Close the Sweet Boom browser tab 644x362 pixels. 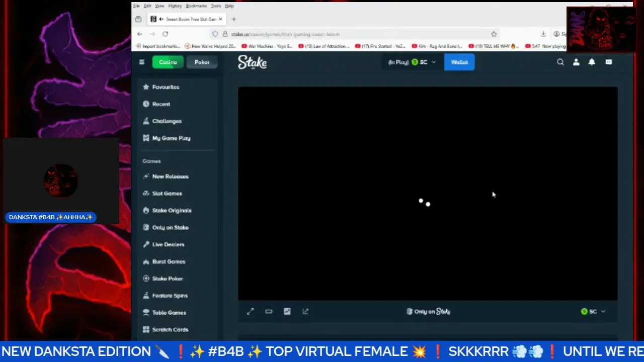220,19
